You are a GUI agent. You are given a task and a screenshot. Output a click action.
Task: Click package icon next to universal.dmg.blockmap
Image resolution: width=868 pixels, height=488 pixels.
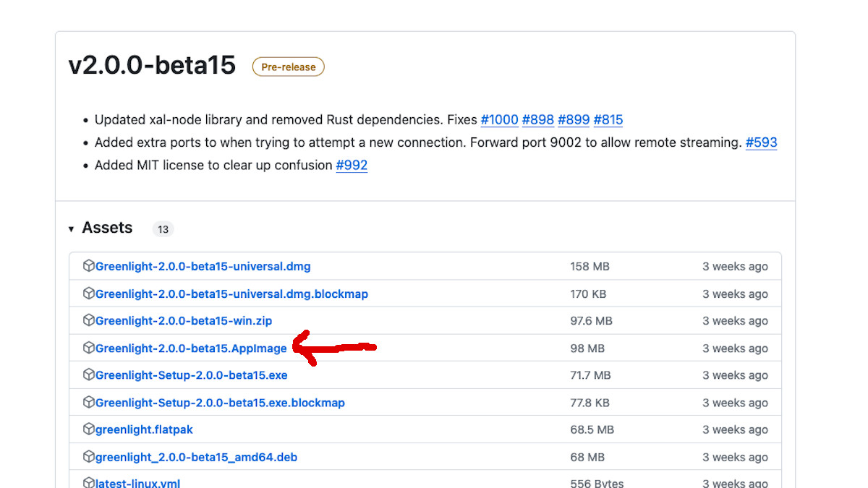[89, 294]
